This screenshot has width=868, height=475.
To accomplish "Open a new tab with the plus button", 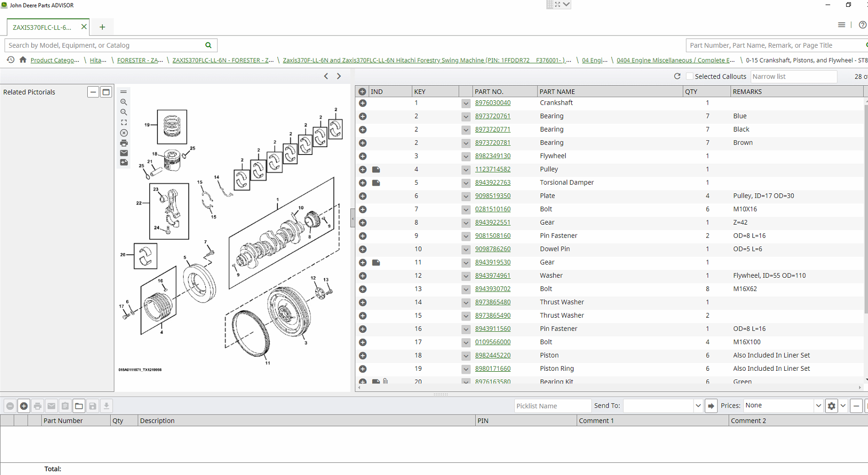I will (x=102, y=27).
